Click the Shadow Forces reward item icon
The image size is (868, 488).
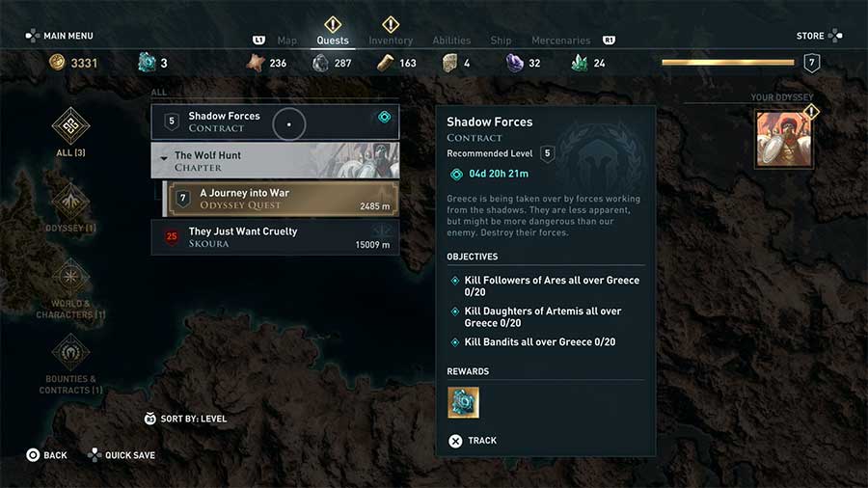(x=463, y=402)
